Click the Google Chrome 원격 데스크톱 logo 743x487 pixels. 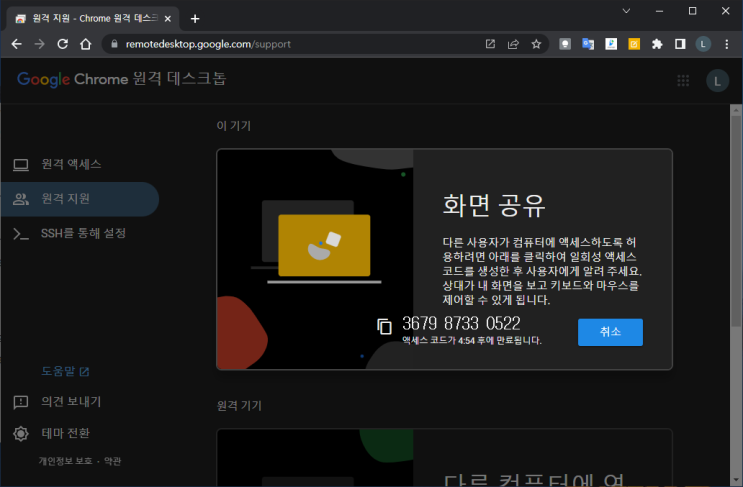(122, 79)
